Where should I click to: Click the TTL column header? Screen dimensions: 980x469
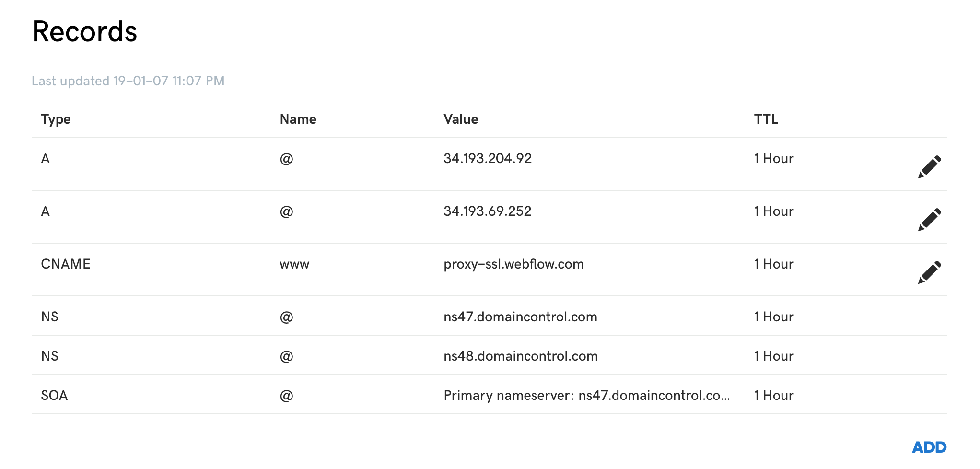click(766, 119)
